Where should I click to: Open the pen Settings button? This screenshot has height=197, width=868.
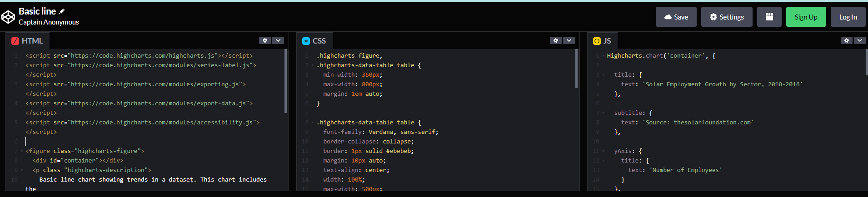click(x=727, y=17)
